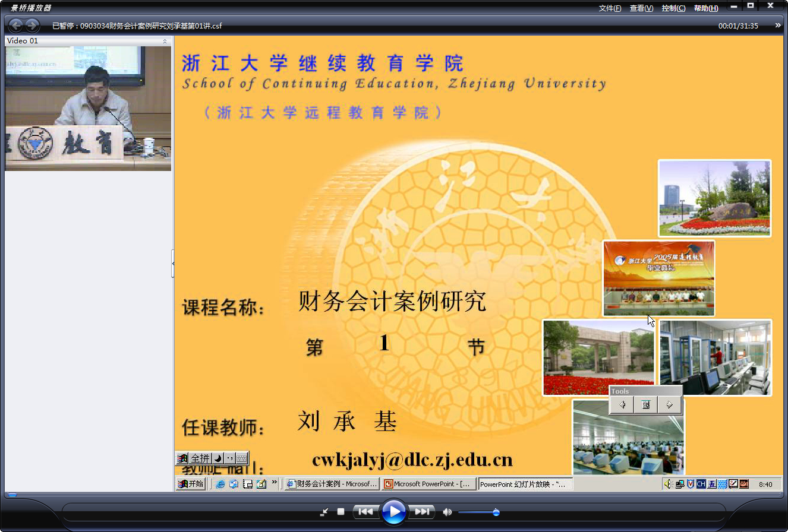
Task: Switch to compact mode arrow icon
Action: pos(324,512)
